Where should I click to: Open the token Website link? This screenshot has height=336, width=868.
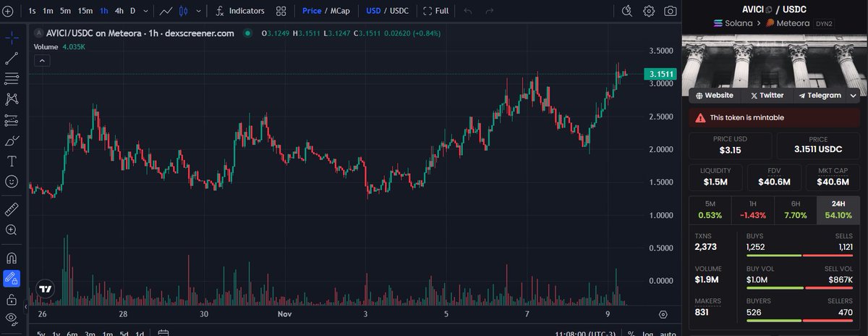pyautogui.click(x=715, y=95)
